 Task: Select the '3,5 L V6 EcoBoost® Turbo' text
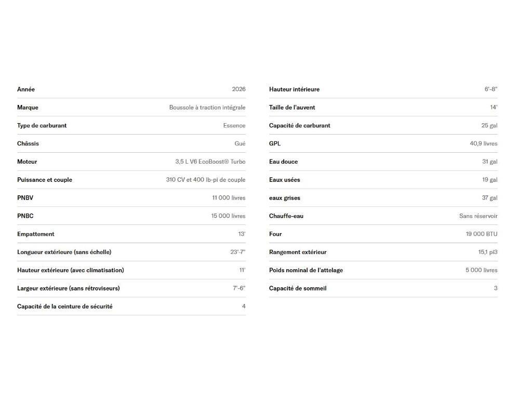coord(210,162)
